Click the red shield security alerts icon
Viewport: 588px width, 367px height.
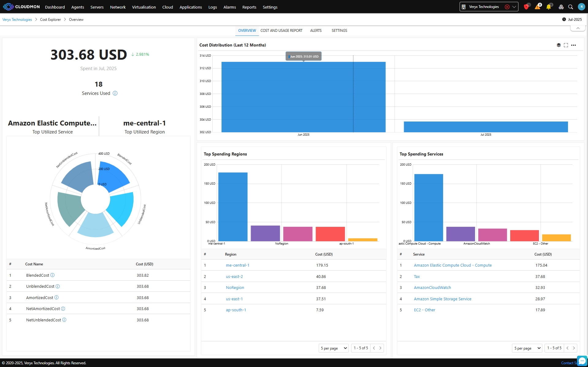pos(526,7)
